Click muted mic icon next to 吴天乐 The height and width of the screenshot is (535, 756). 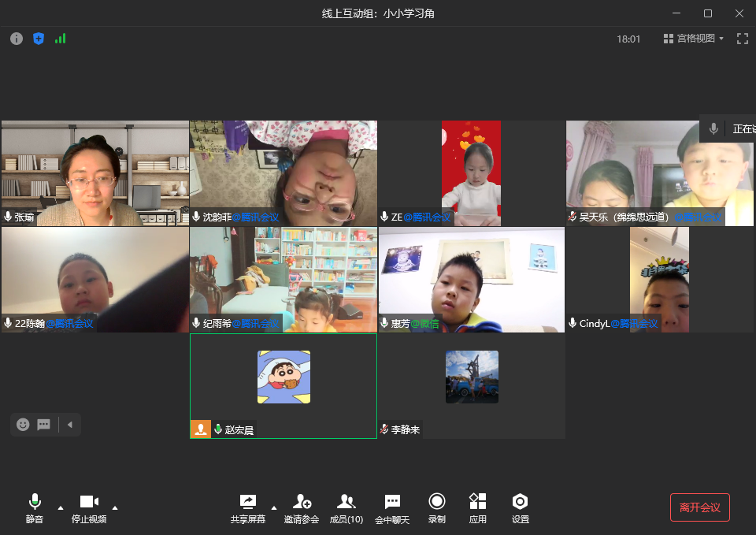coord(573,217)
